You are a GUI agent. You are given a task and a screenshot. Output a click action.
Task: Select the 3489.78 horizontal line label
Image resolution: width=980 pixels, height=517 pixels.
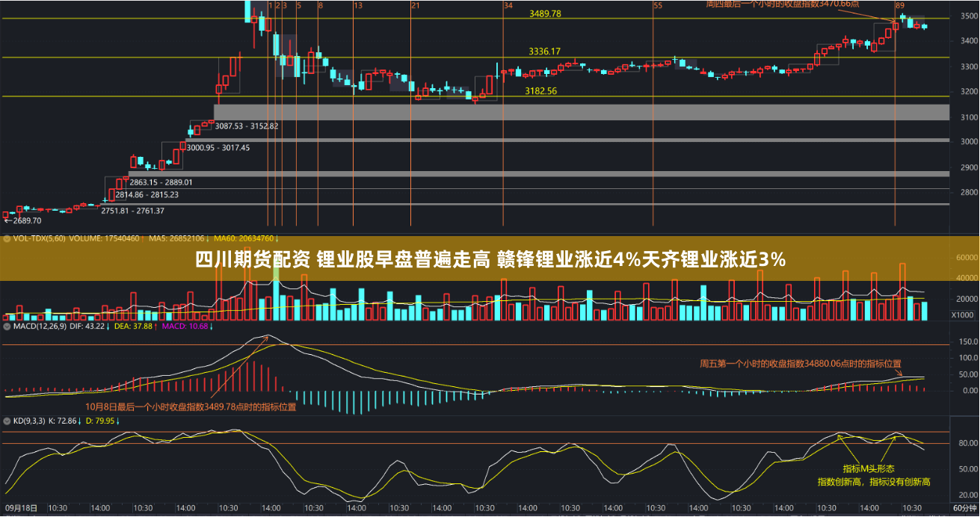pyautogui.click(x=545, y=14)
